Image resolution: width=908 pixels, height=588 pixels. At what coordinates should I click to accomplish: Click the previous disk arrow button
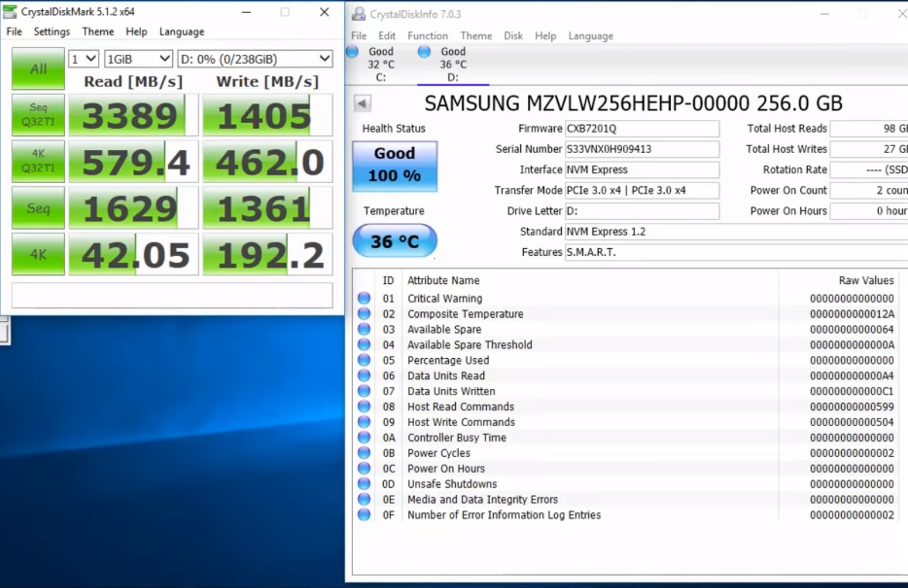tap(362, 104)
